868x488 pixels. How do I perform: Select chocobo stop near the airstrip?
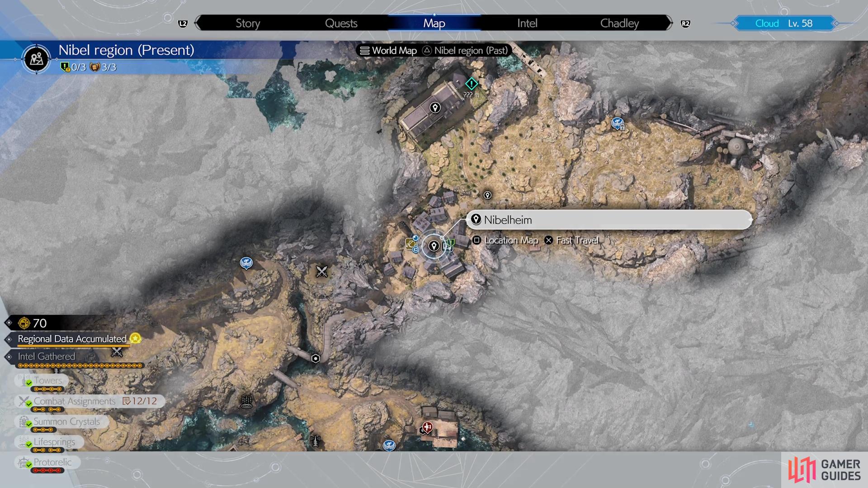pos(389,446)
